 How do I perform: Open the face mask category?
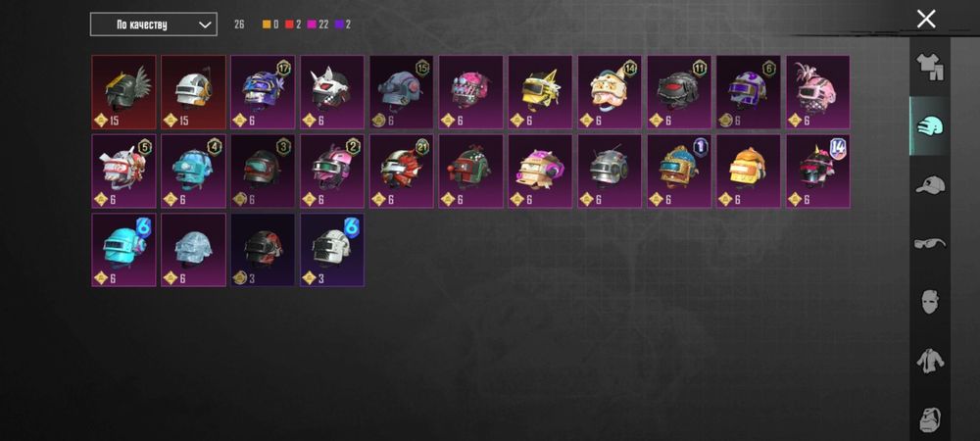tap(930, 302)
